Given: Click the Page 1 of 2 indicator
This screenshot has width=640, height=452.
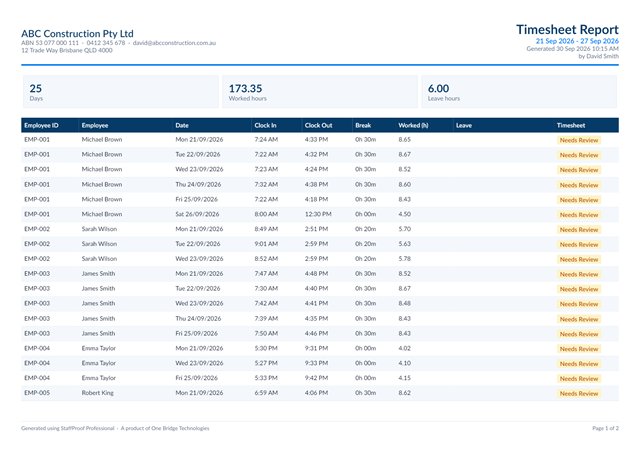Looking at the screenshot, I should [x=605, y=428].
